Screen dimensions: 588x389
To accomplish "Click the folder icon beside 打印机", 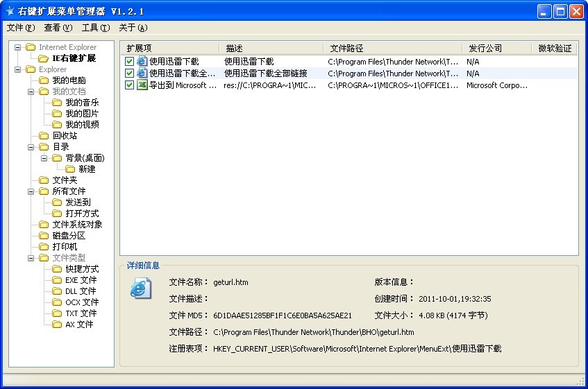I will tap(44, 247).
